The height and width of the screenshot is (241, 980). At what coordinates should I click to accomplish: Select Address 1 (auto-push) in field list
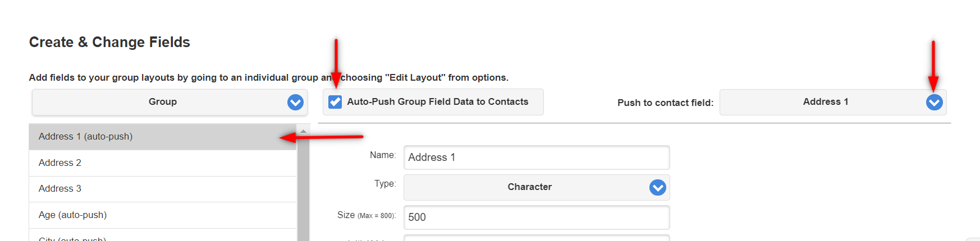pyautogui.click(x=163, y=137)
